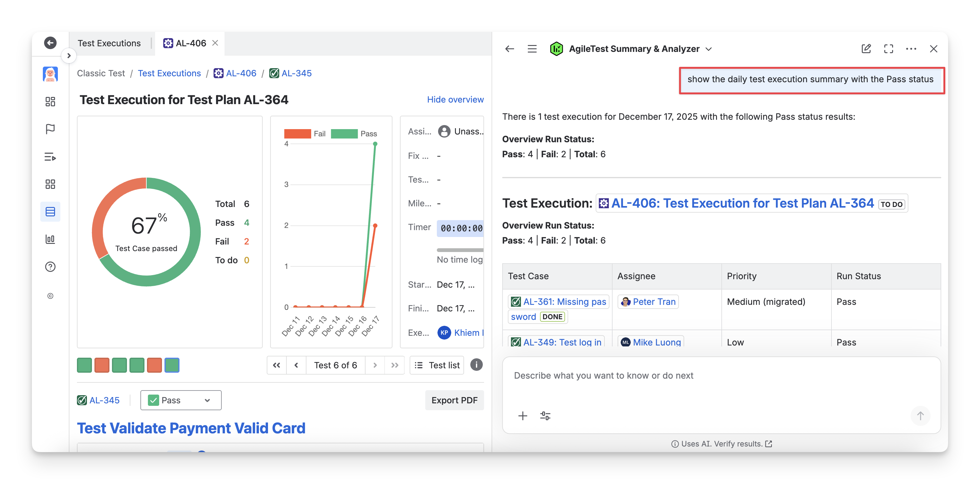Expand chat panel to full screen
This screenshot has width=980, height=484.
(888, 49)
